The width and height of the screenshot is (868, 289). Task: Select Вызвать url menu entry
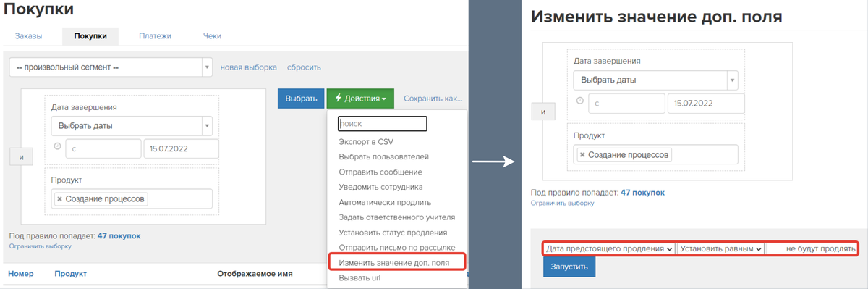point(360,277)
